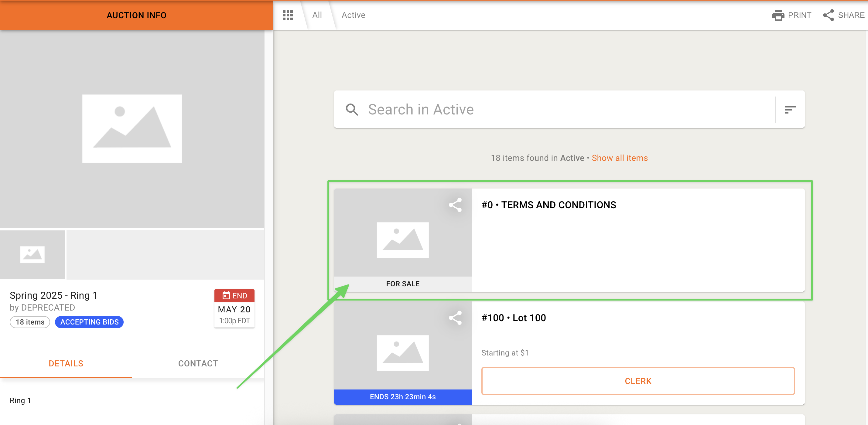Click the 18 items chip
The image size is (868, 425).
[30, 322]
